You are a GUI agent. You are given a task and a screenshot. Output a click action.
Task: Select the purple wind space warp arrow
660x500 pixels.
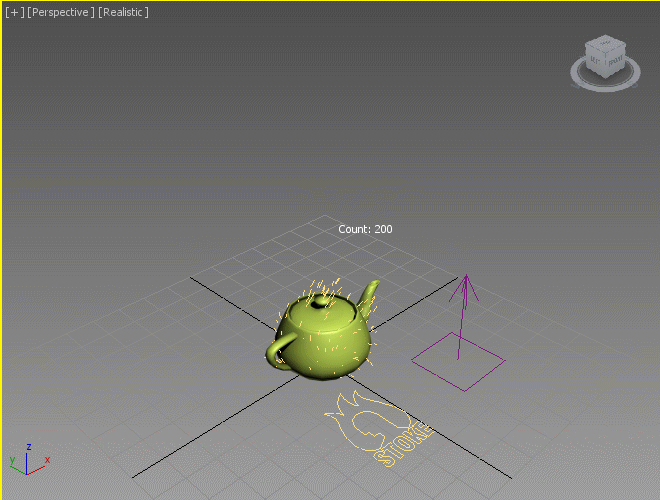[463, 316]
